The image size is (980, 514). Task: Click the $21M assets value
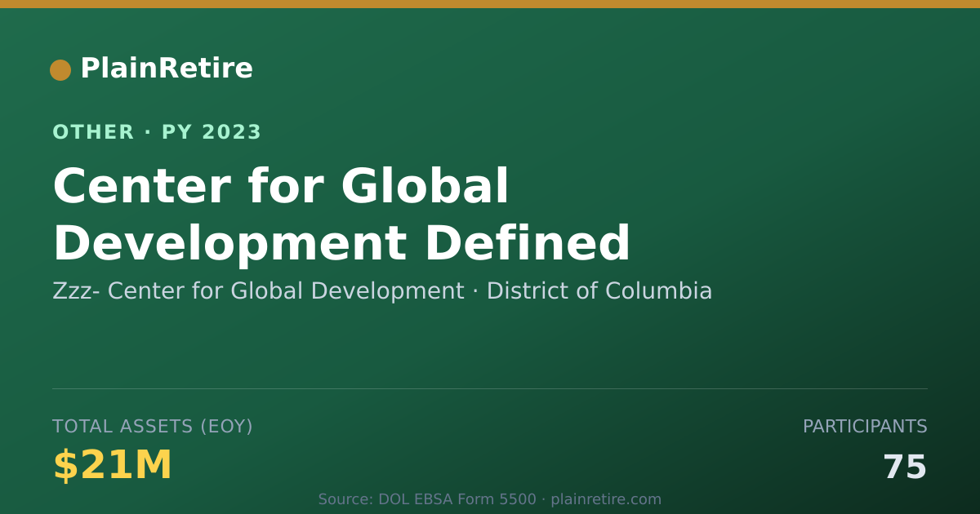[x=112, y=466]
